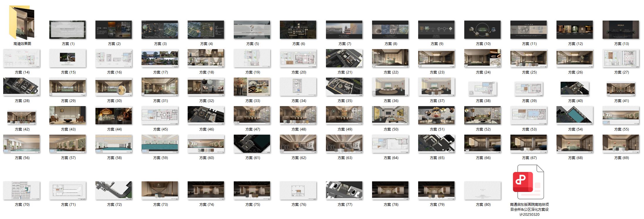Click the label 方案 (34)
The height and width of the screenshot is (219, 644).
pos(299,101)
